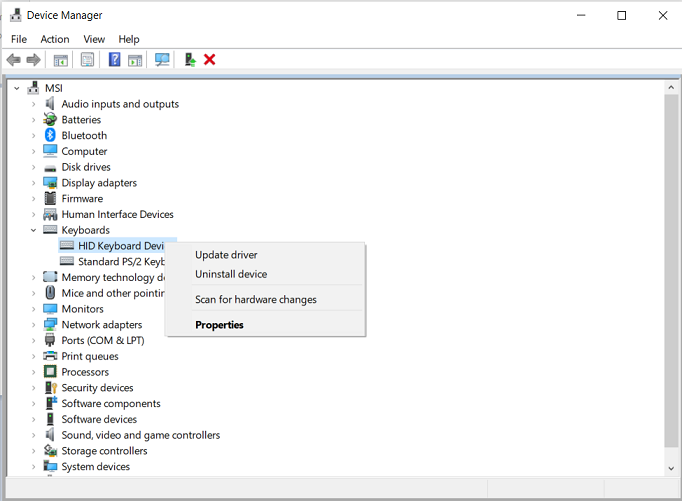
Task: Click the Processors icon
Action: (50, 372)
